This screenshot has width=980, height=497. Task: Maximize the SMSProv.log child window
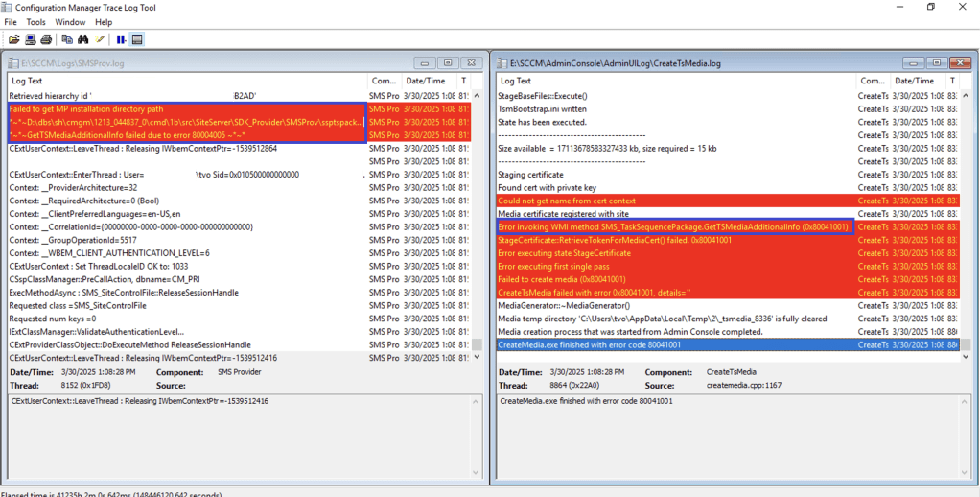click(447, 63)
